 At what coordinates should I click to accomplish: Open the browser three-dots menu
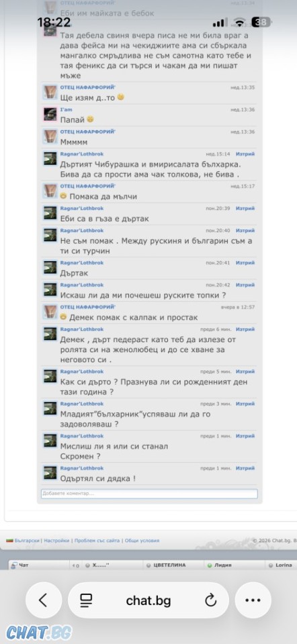253,600
